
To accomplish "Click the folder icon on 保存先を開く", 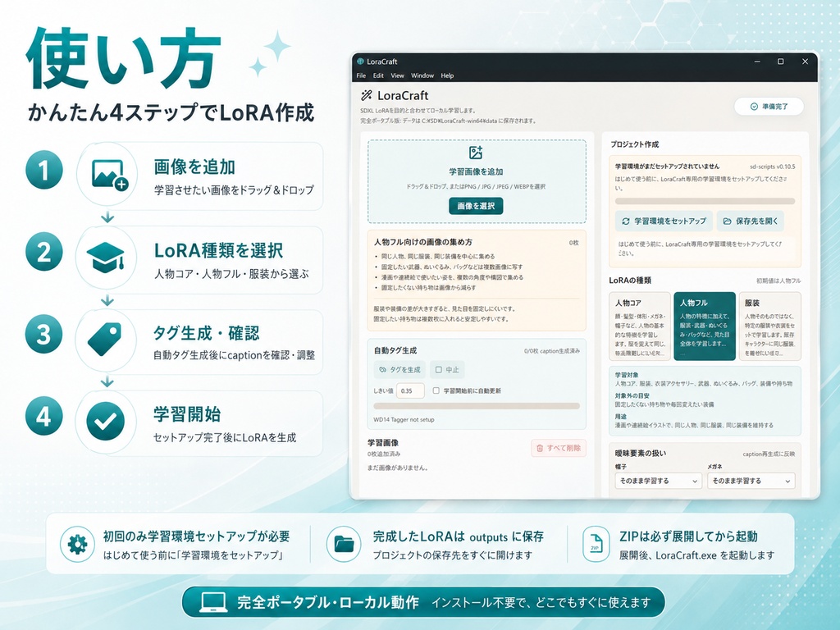I will pyautogui.click(x=728, y=221).
